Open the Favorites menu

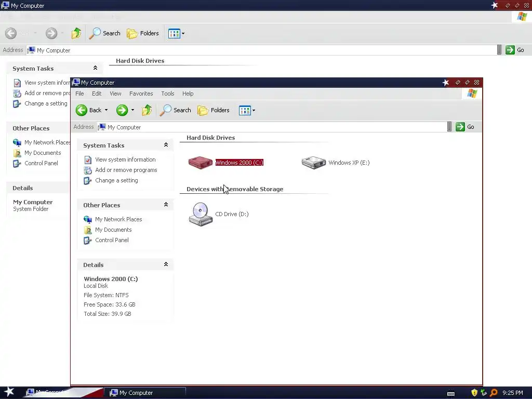click(141, 94)
